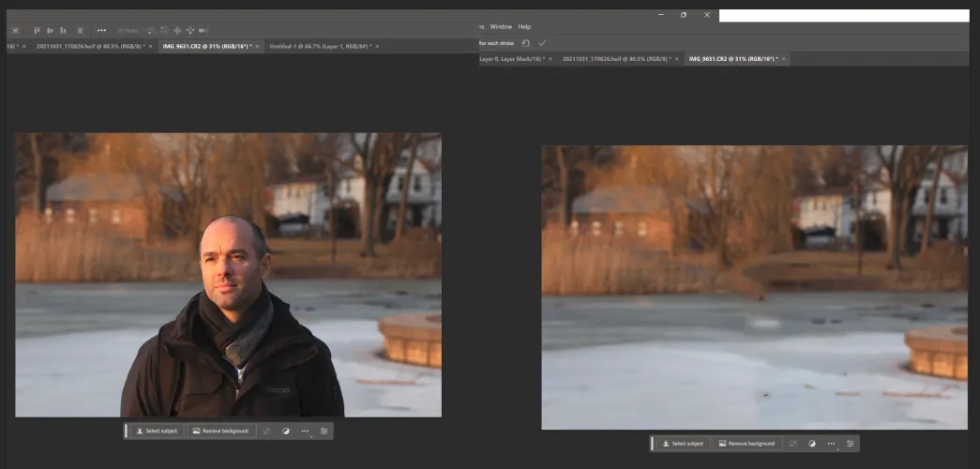Click Remove background below the person-free photo
Screen dimensions: 980x469
[746, 443]
